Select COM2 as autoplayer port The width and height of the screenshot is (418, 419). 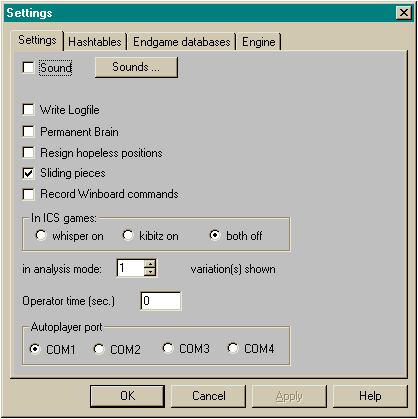pyautogui.click(x=99, y=349)
